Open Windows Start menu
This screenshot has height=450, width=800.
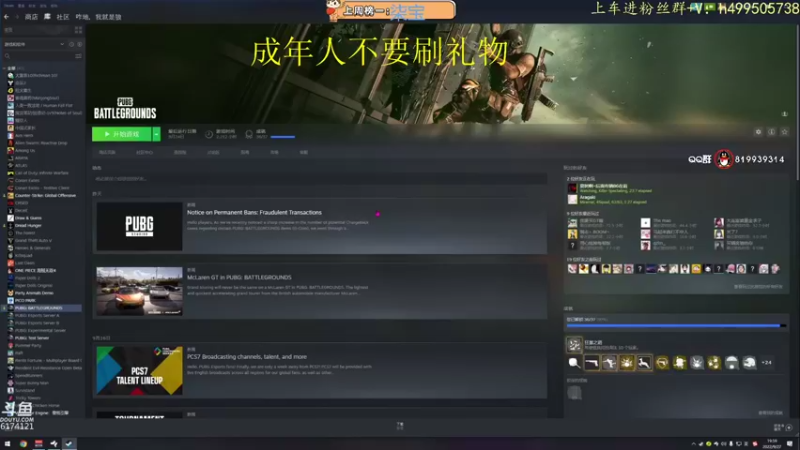pyautogui.click(x=7, y=443)
